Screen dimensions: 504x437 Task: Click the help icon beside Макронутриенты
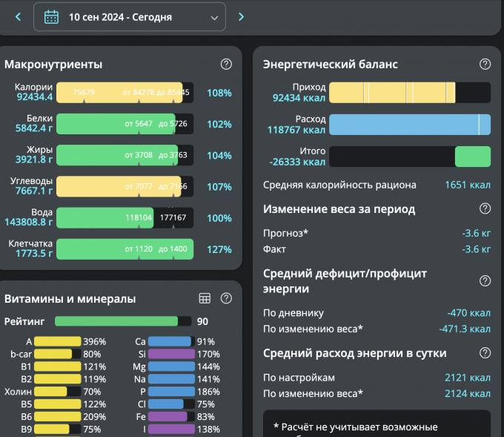(x=226, y=65)
